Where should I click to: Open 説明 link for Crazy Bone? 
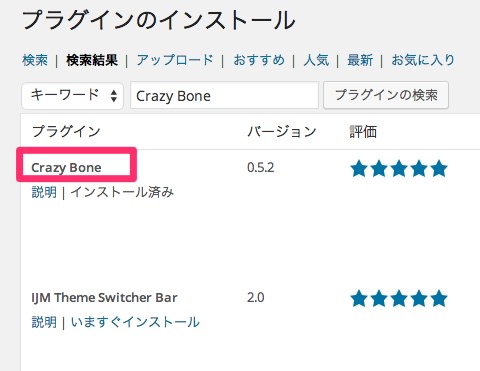[x=44, y=192]
